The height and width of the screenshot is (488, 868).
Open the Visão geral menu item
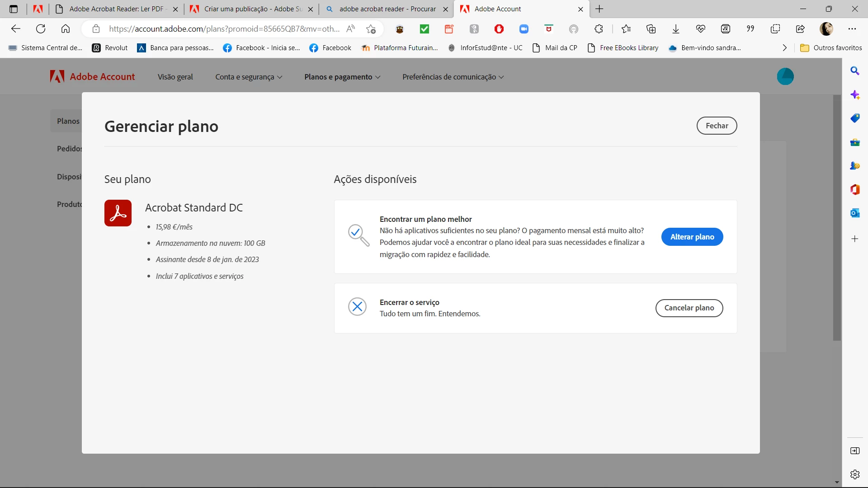coord(175,77)
